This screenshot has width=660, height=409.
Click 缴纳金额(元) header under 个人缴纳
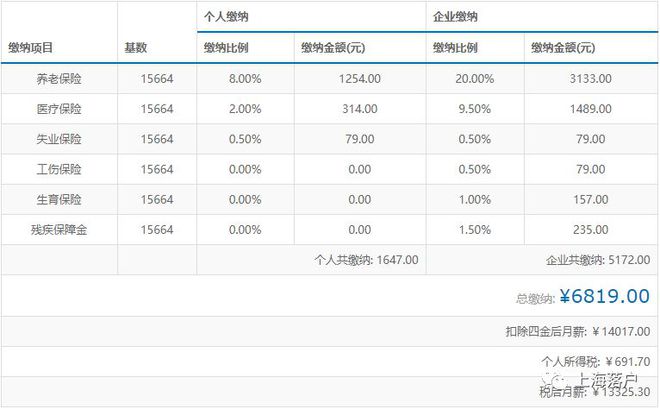(333, 48)
